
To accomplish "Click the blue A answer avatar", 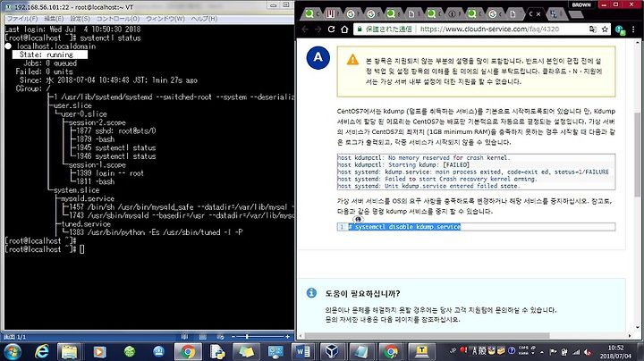I will pos(318,57).
